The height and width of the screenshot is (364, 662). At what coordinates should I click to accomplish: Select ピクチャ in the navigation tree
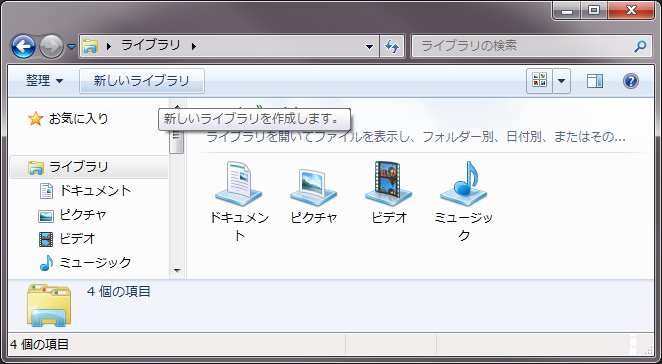coord(83,215)
